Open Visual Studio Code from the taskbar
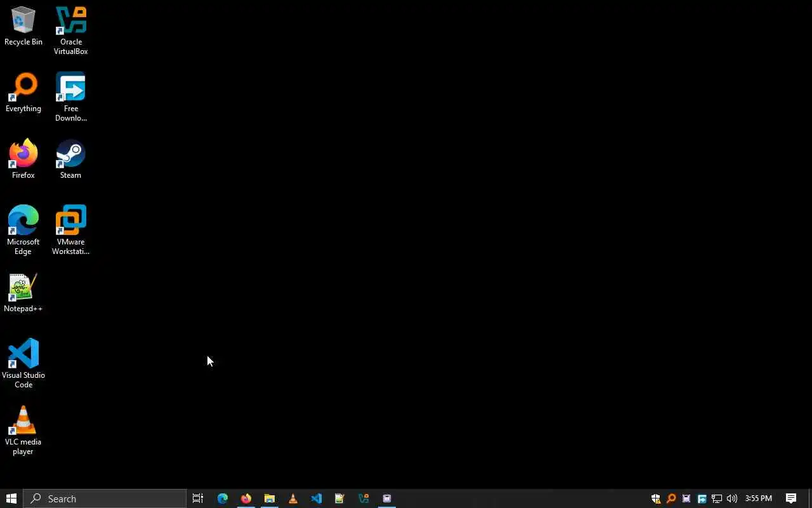The image size is (812, 508). tap(317, 498)
